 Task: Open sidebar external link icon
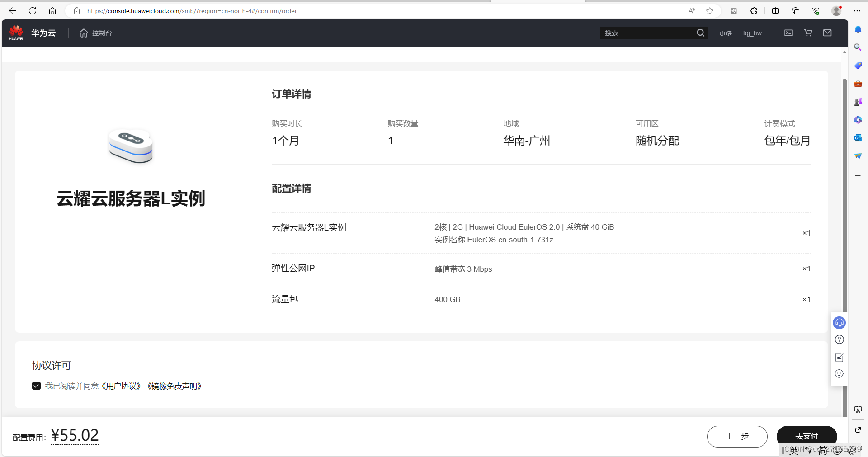pos(858,430)
